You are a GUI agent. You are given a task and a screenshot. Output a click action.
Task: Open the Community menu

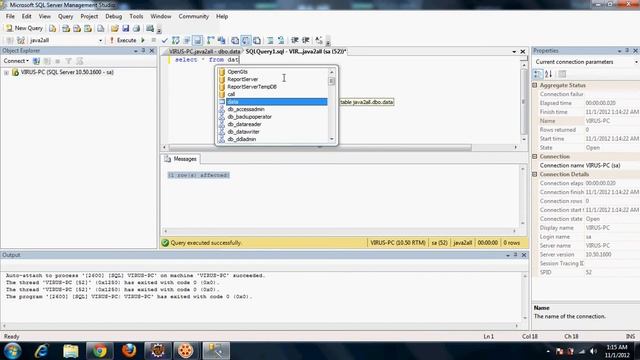pyautogui.click(x=193, y=16)
